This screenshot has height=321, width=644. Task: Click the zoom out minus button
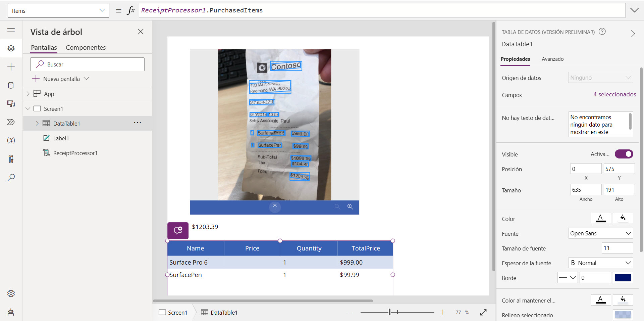[x=351, y=312]
